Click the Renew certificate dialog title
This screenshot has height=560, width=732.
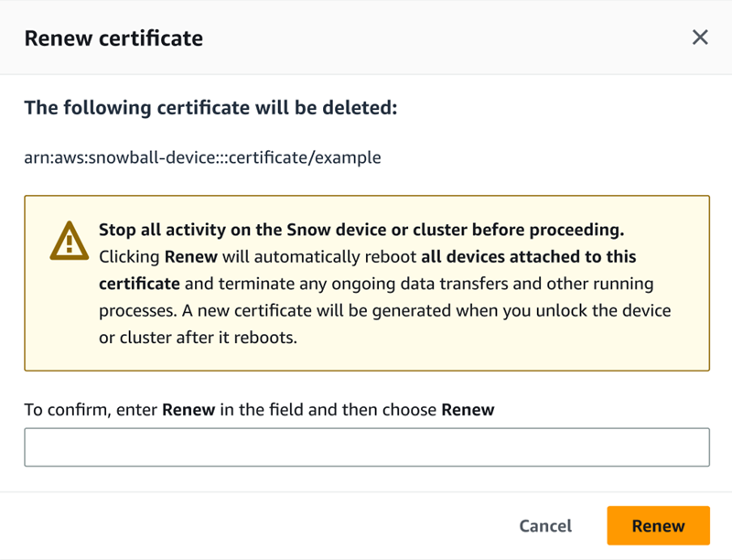pyautogui.click(x=113, y=38)
